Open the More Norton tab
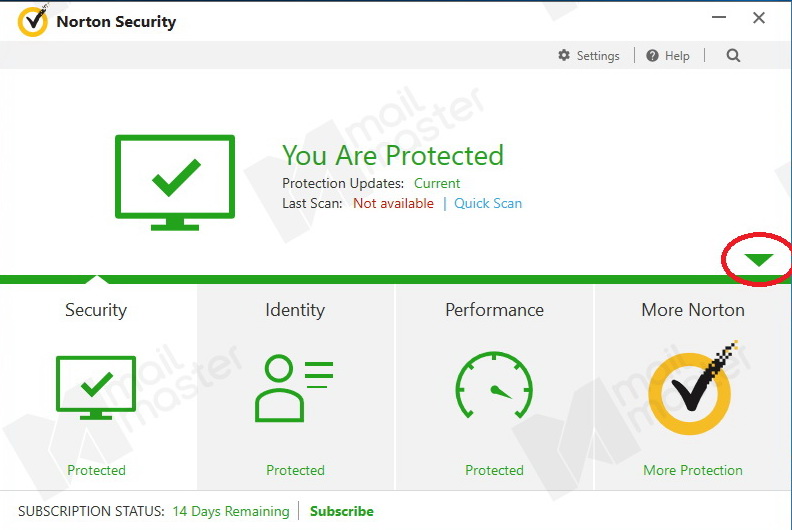This screenshot has height=530, width=792. (692, 310)
